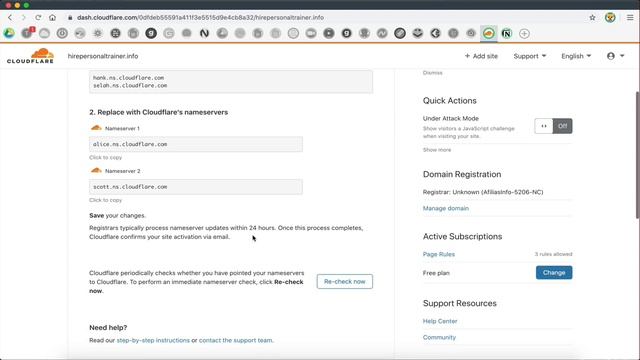The image size is (640, 360).
Task: Open the account user icon menu
Action: 615,56
